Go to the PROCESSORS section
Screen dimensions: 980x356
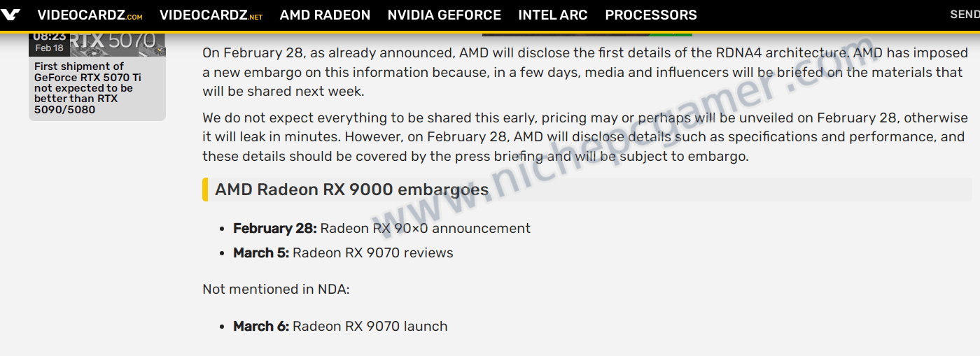coord(651,15)
